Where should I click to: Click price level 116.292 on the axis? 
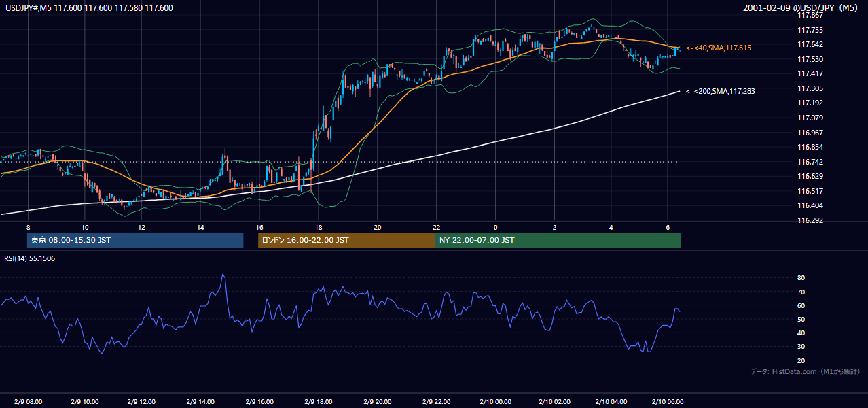(x=810, y=220)
